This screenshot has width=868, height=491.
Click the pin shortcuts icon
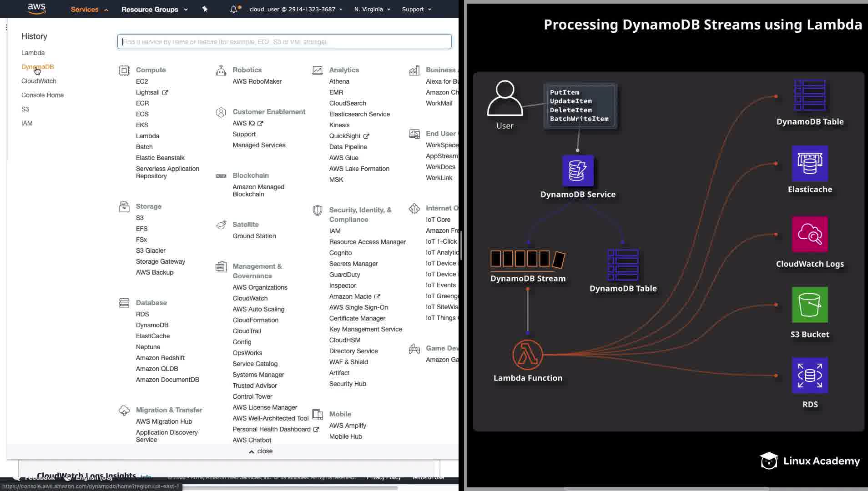pyautogui.click(x=205, y=9)
